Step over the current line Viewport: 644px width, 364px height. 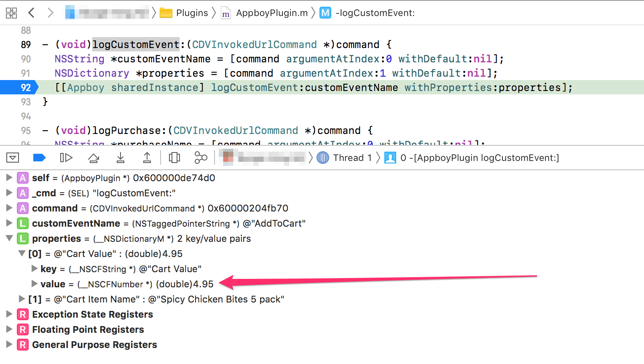(x=93, y=158)
